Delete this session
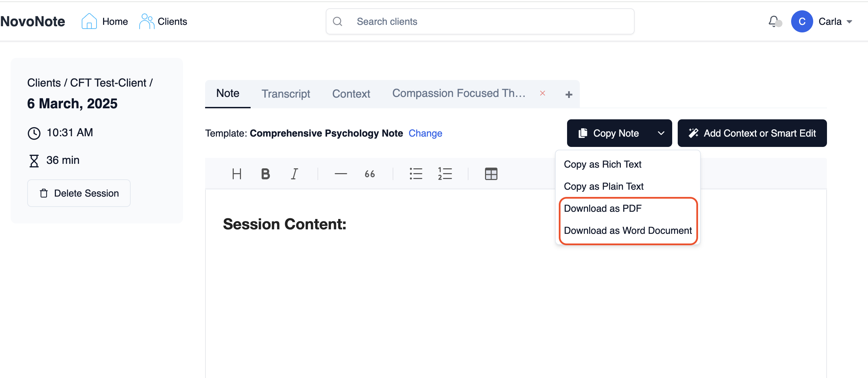This screenshot has height=378, width=868. pyautogui.click(x=79, y=193)
